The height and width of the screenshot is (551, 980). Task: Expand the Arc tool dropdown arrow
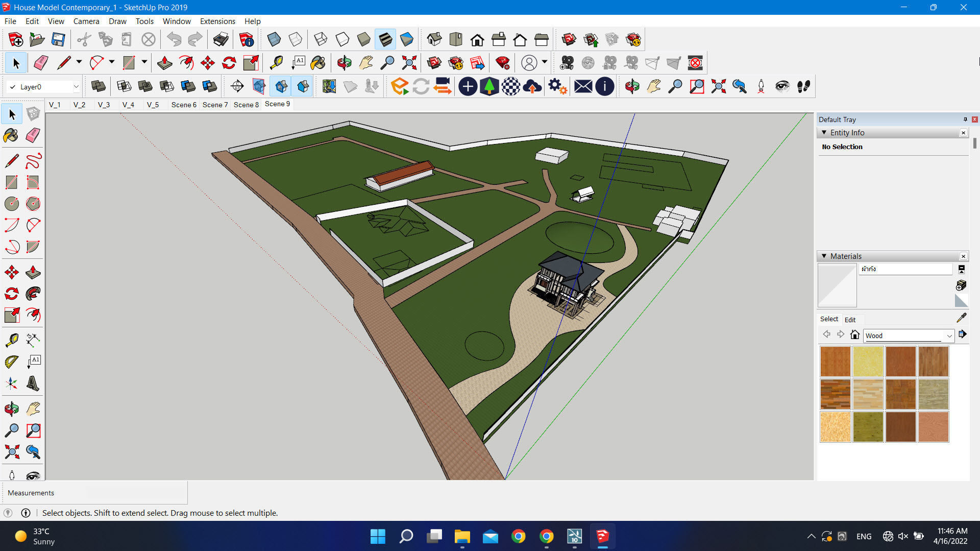pyautogui.click(x=111, y=62)
